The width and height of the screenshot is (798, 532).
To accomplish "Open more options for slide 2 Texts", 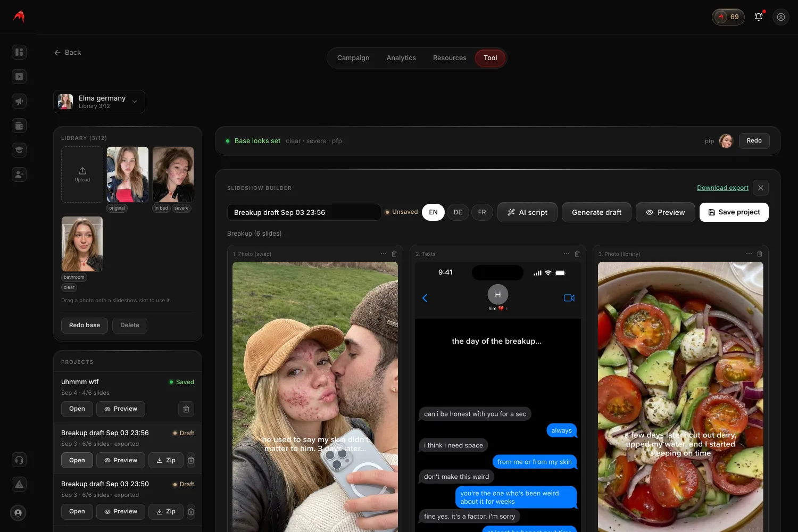I will pyautogui.click(x=567, y=254).
